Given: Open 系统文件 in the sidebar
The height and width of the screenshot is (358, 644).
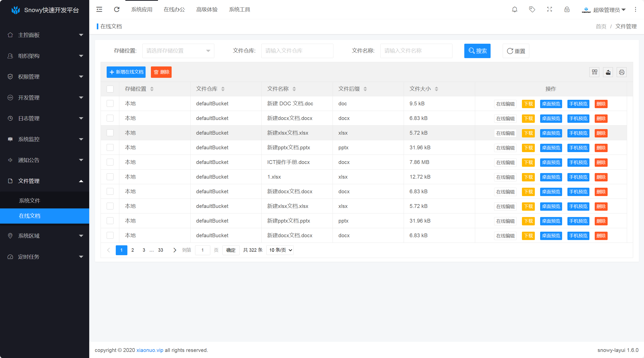Looking at the screenshot, I should coord(30,201).
